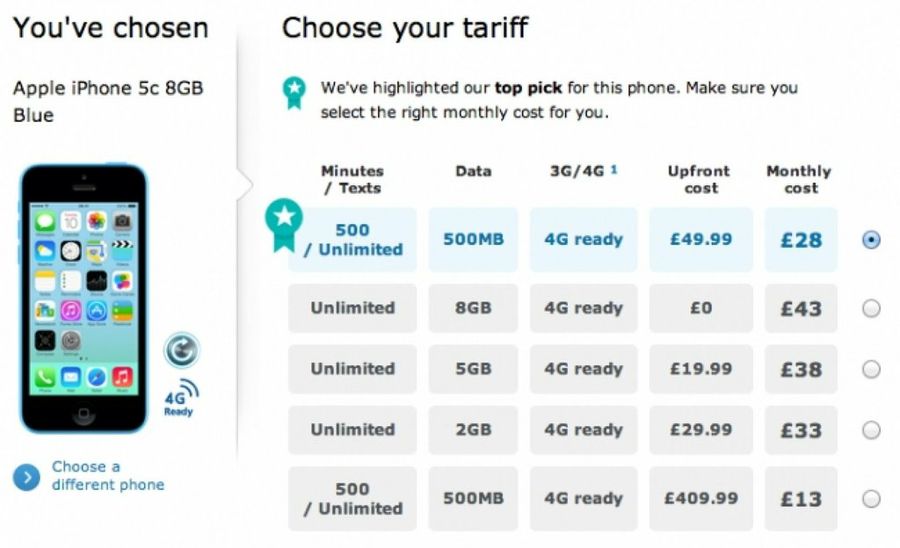The height and width of the screenshot is (548, 900).
Task: Click the highlighted 500MB data cell
Action: (473, 240)
